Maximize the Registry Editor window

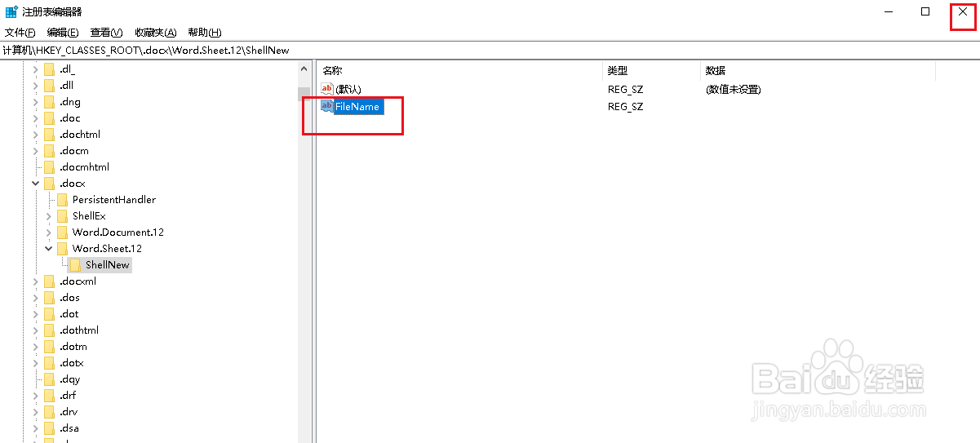click(925, 11)
